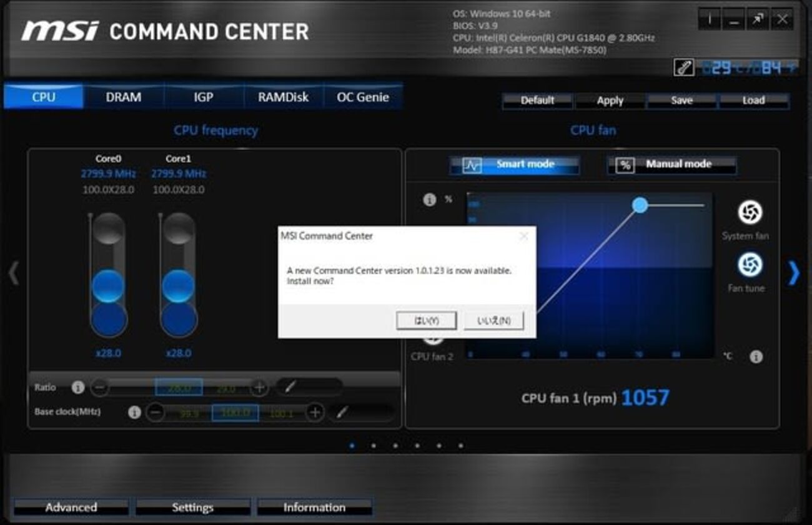Viewport: 812px width, 525px height.
Task: Open the Ratio info icon
Action: (x=77, y=388)
